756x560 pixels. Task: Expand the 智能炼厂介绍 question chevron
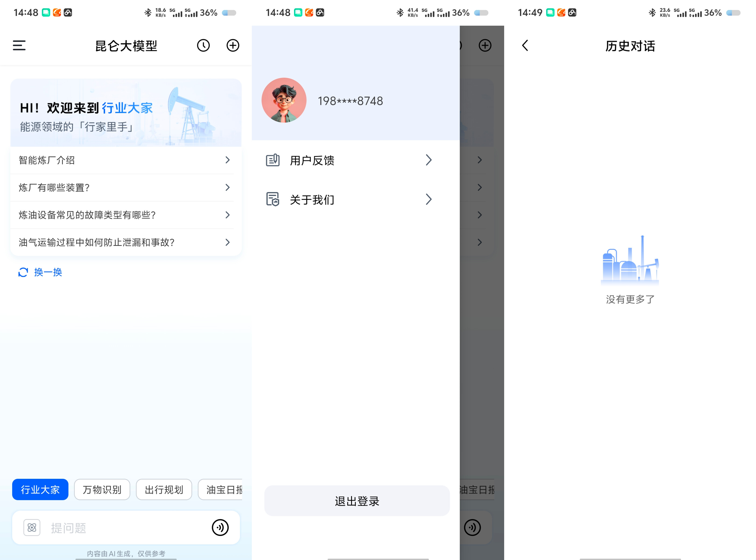[x=227, y=160]
